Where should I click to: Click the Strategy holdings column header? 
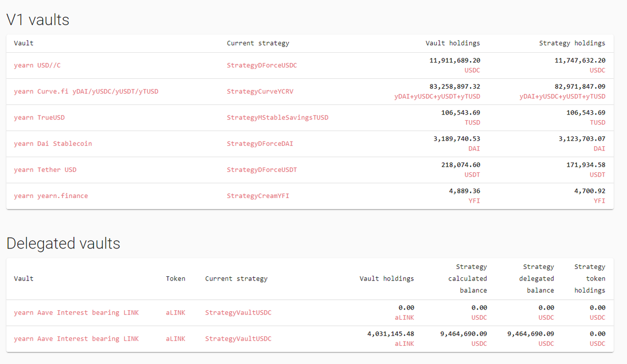click(x=572, y=43)
